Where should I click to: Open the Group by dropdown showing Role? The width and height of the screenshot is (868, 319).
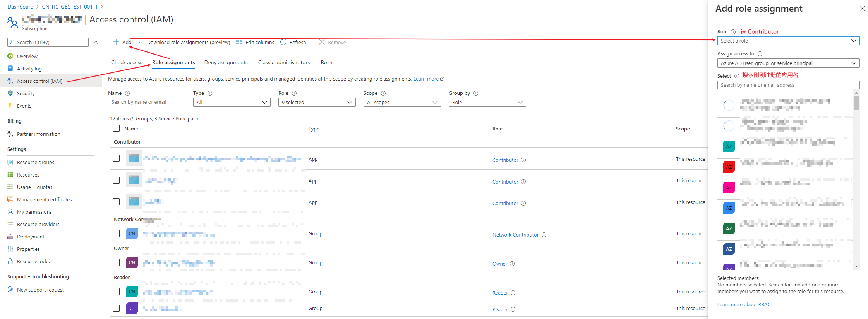[487, 102]
